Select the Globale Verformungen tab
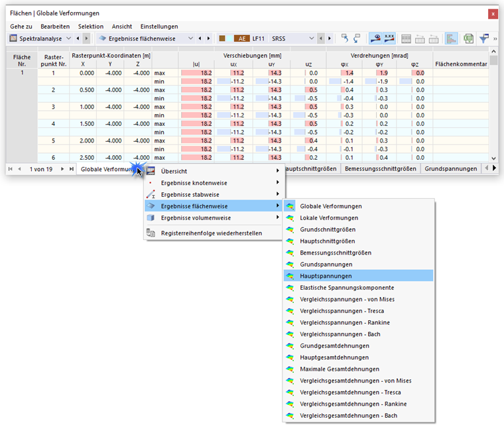Image resolution: width=504 pixels, height=425 pixels. tap(107, 169)
